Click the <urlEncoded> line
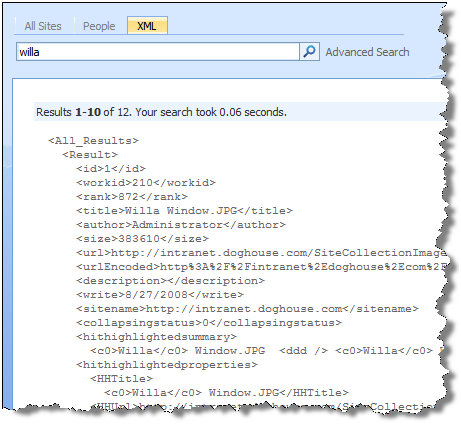Viewport: 461px width, 425px height. 261,267
